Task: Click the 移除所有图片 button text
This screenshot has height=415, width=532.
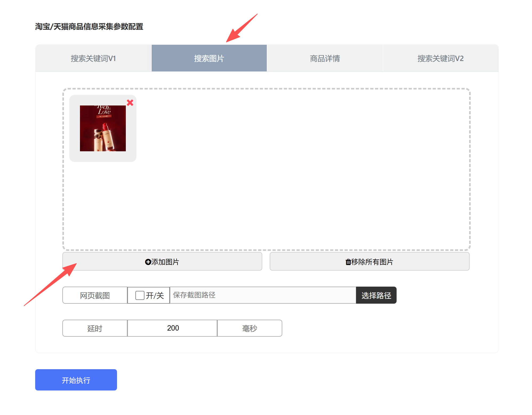Action: coord(372,262)
